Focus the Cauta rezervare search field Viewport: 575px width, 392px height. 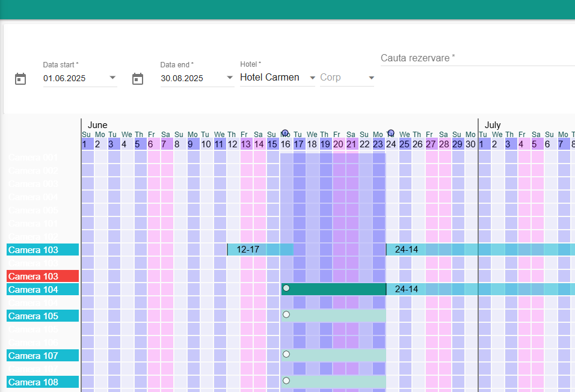(x=478, y=58)
